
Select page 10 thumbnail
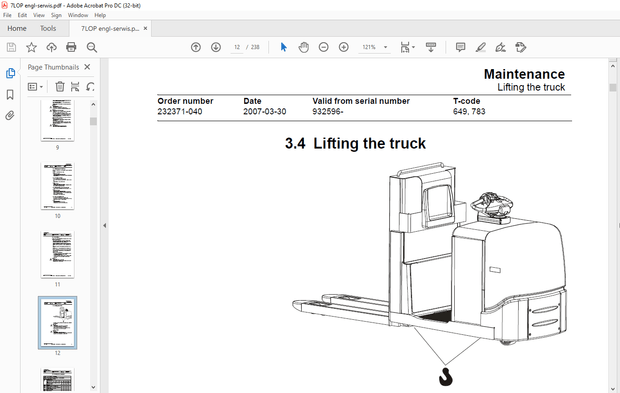pos(57,186)
